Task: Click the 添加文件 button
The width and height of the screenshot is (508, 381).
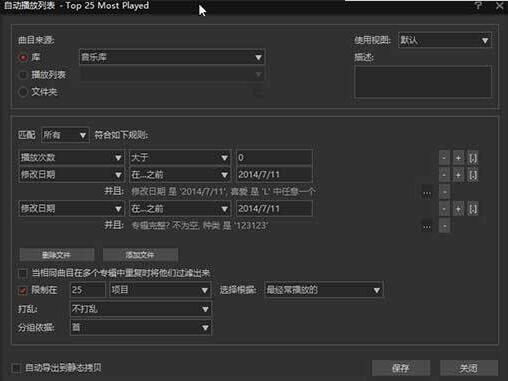Action: click(140, 255)
